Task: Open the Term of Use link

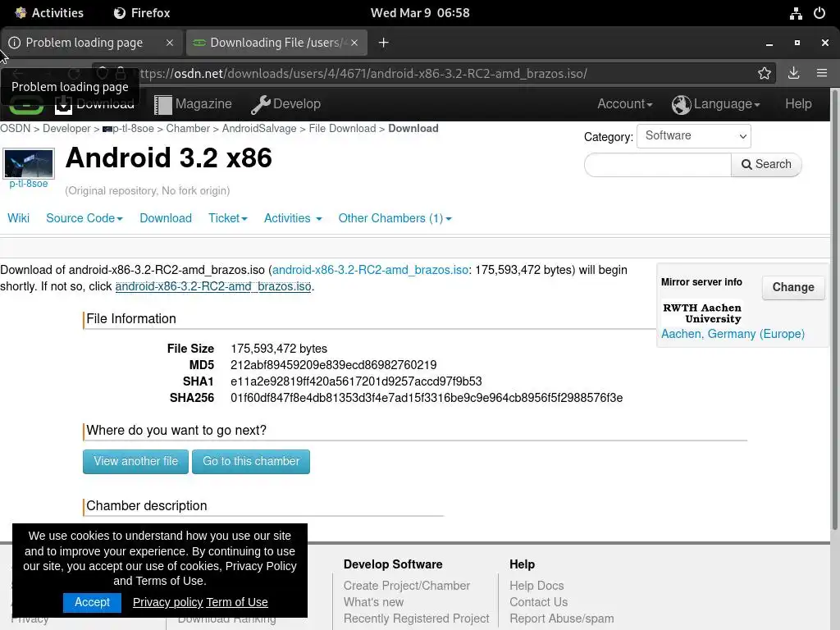Action: pos(237,602)
